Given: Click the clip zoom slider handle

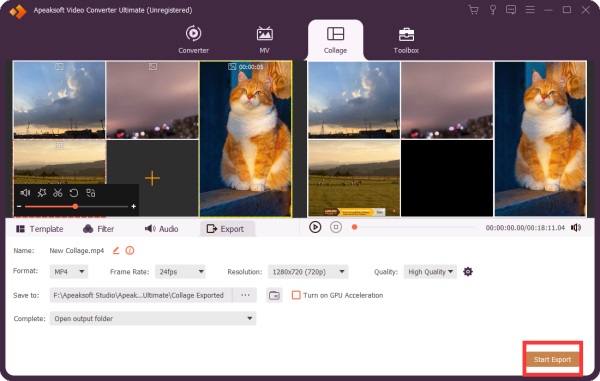Looking at the screenshot, I should (x=75, y=207).
